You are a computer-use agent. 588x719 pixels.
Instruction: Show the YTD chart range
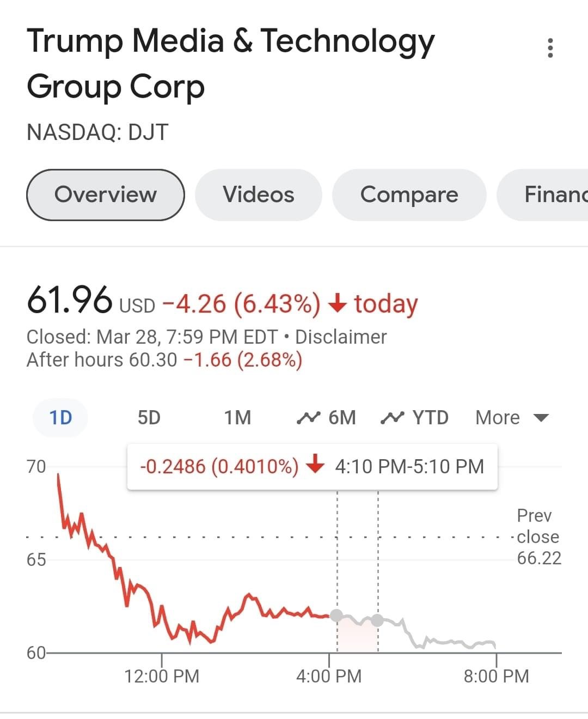point(415,418)
